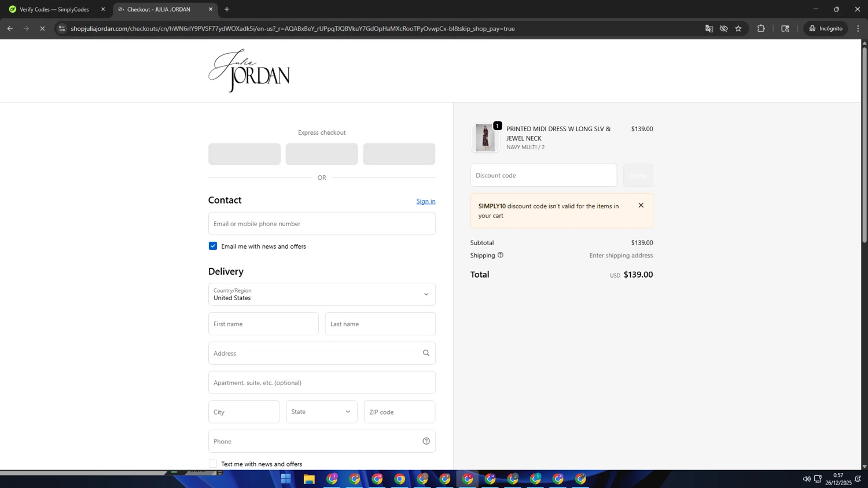Click the address search magnifier icon
This screenshot has width=868, height=488.
point(426,353)
